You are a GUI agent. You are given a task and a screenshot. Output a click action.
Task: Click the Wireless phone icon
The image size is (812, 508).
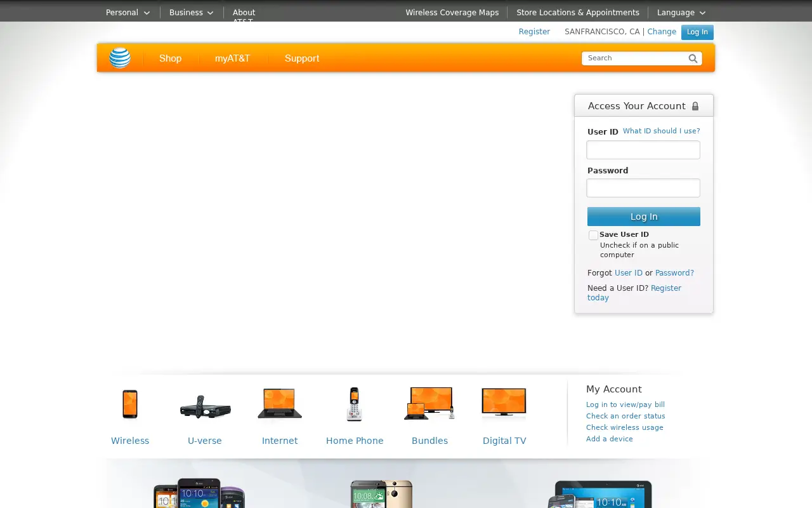coord(130,404)
